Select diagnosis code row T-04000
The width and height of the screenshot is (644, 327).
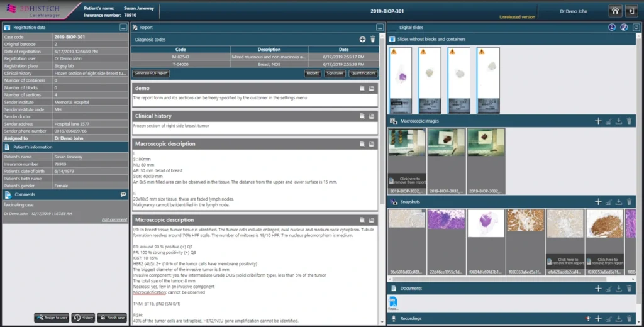[x=255, y=65]
